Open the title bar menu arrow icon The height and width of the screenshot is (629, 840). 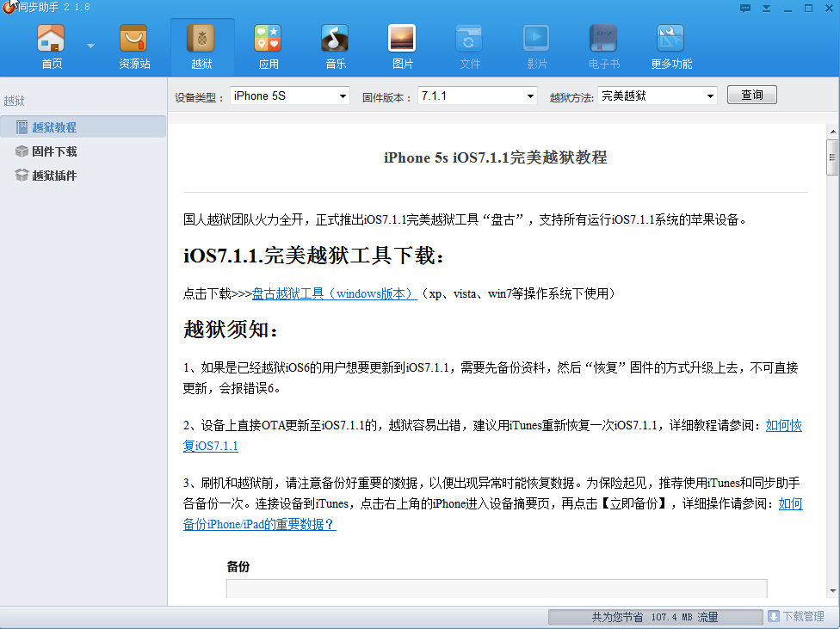767,8
